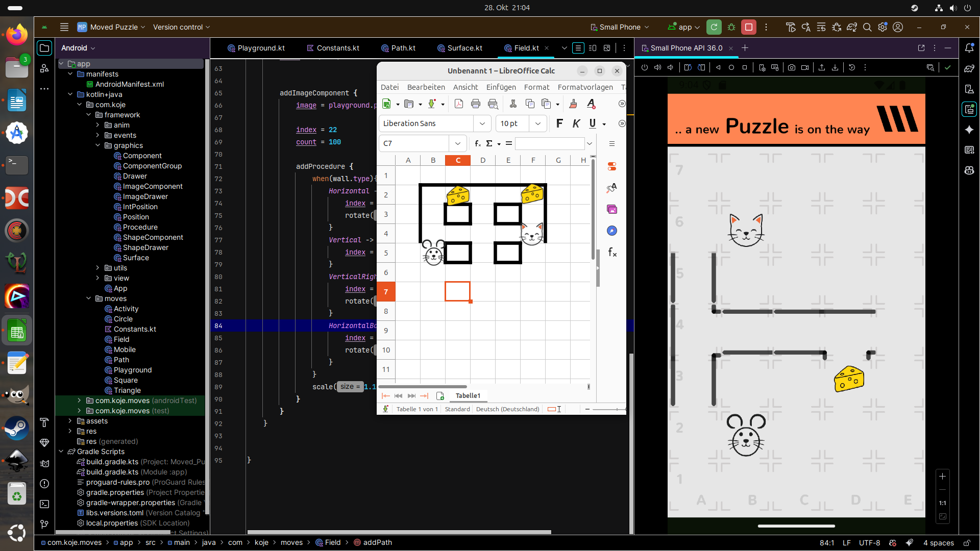Click the Cut scissors icon in Calc

click(x=513, y=104)
